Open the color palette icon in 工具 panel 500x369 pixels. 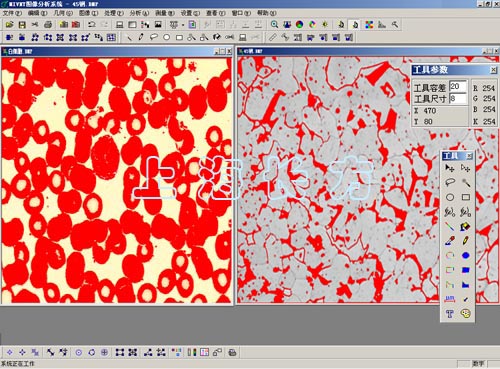466,313
